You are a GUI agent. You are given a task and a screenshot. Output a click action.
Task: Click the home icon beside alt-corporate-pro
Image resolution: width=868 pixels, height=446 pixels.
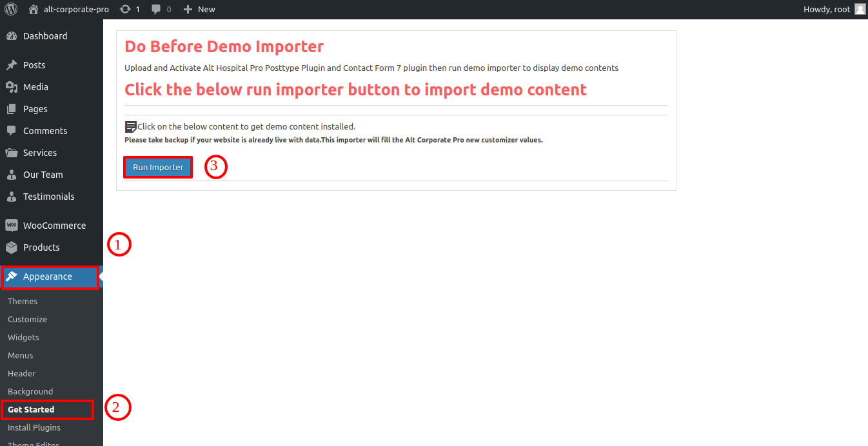tap(34, 10)
